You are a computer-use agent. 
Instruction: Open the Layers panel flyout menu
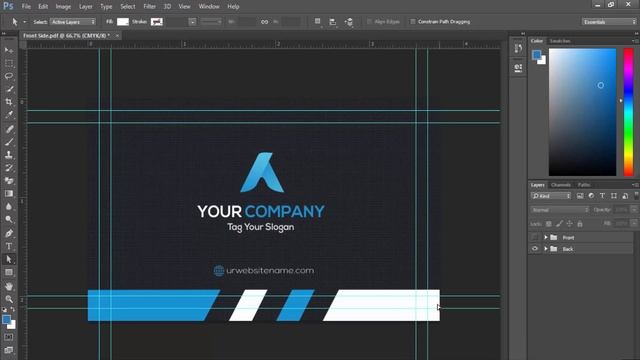[x=635, y=185]
